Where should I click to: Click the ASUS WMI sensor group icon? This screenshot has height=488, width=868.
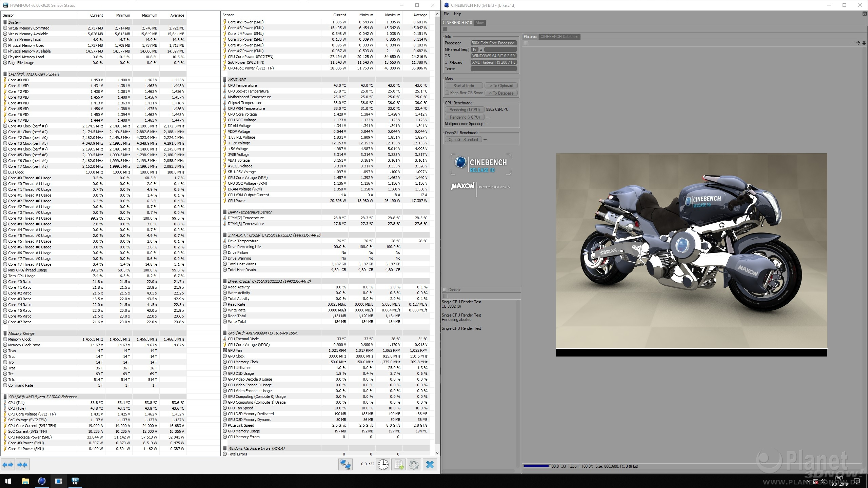(225, 80)
